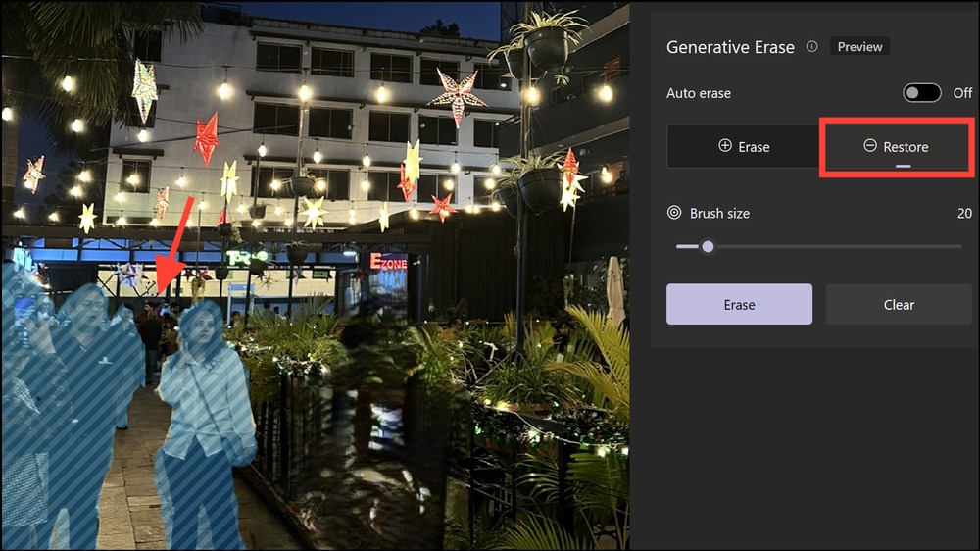
Task: Toggle the Auto erase switch
Action: click(922, 93)
